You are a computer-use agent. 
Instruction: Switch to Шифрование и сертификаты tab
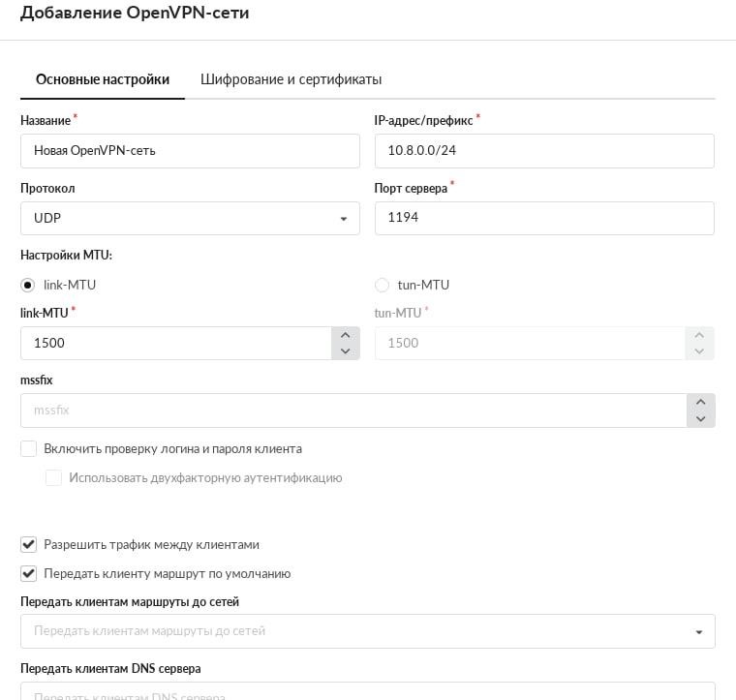[x=291, y=79]
